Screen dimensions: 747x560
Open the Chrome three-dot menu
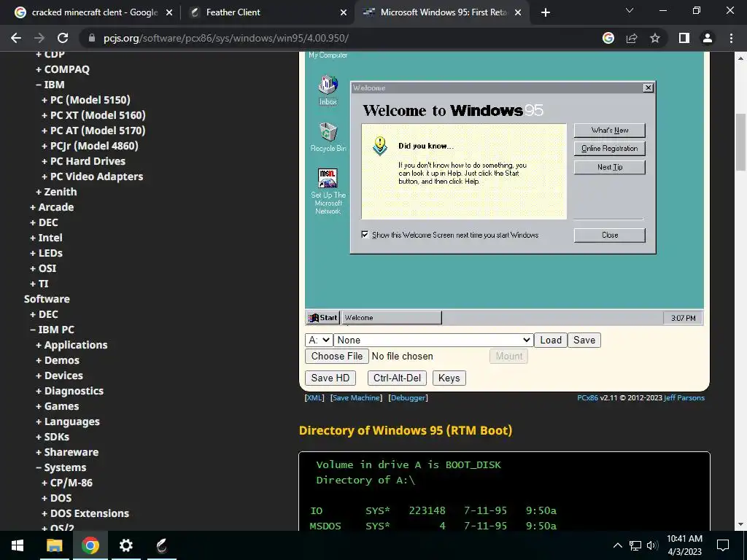click(x=731, y=38)
